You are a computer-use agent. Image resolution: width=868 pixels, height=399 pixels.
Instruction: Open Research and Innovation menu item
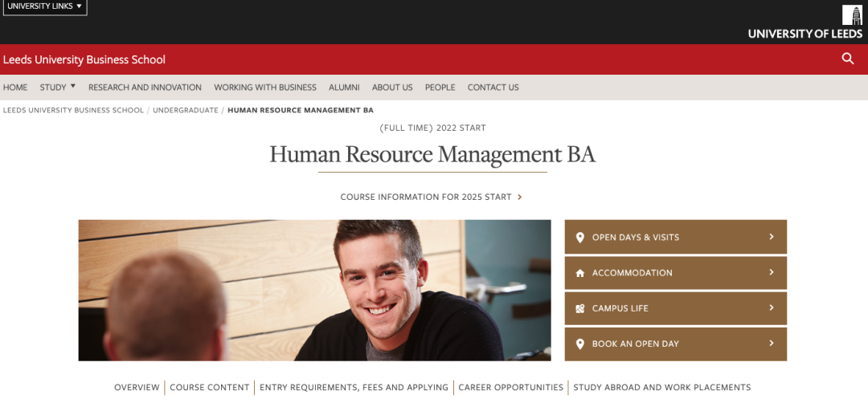pyautogui.click(x=145, y=88)
